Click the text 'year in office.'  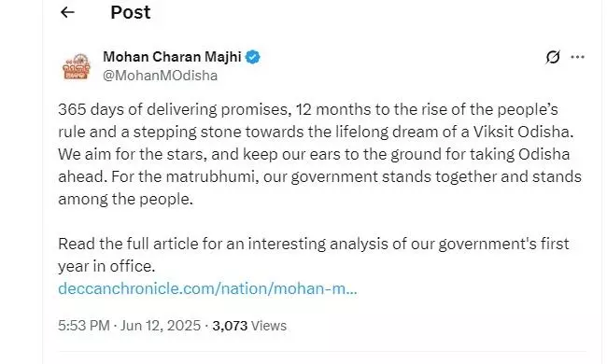pyautogui.click(x=106, y=267)
